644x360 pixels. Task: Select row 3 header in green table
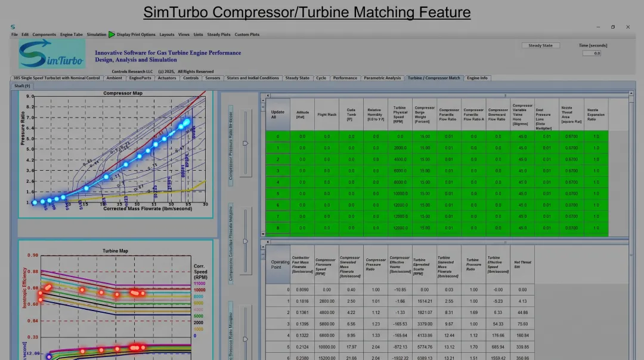(278, 171)
